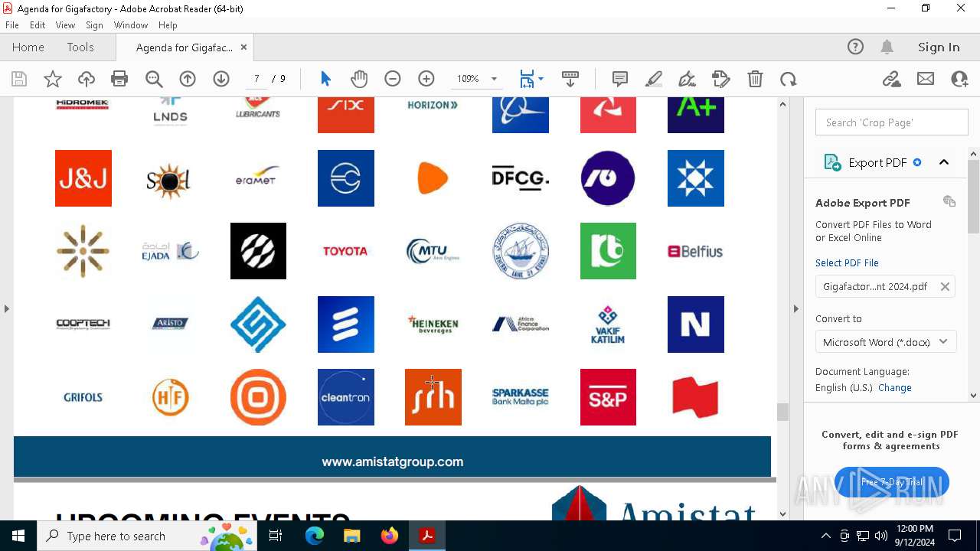
Task: Zoom in with the plus button
Action: (x=426, y=79)
